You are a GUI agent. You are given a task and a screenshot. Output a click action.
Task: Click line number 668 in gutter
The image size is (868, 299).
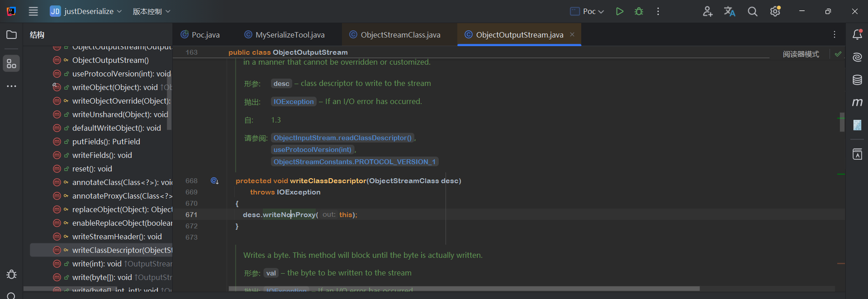pyautogui.click(x=191, y=180)
